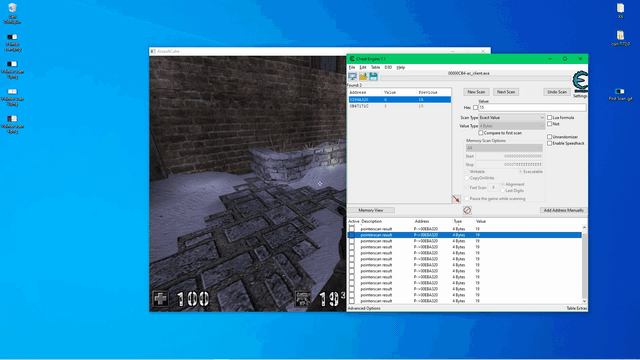Open the Value Type dropdown
The height and width of the screenshot is (360, 640).
tap(511, 126)
